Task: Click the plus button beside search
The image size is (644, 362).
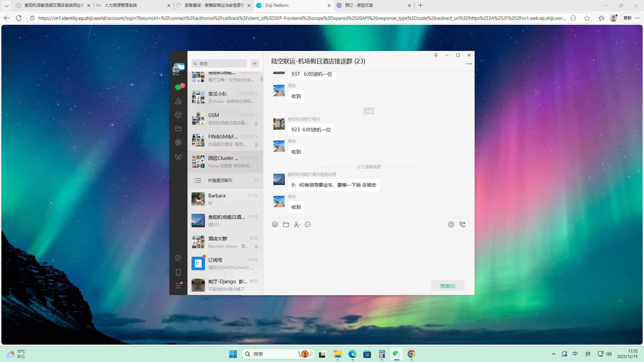Action: pos(255,63)
